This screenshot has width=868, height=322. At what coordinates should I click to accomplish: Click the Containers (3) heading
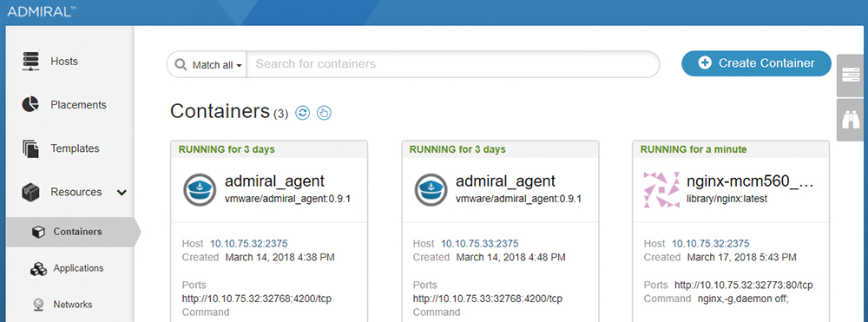(x=229, y=112)
